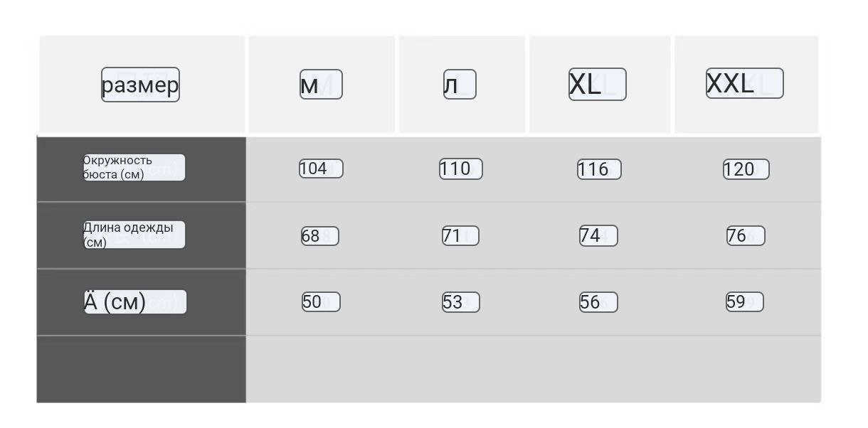
Task: Select bust value 110 for size л
Action: 461,168
